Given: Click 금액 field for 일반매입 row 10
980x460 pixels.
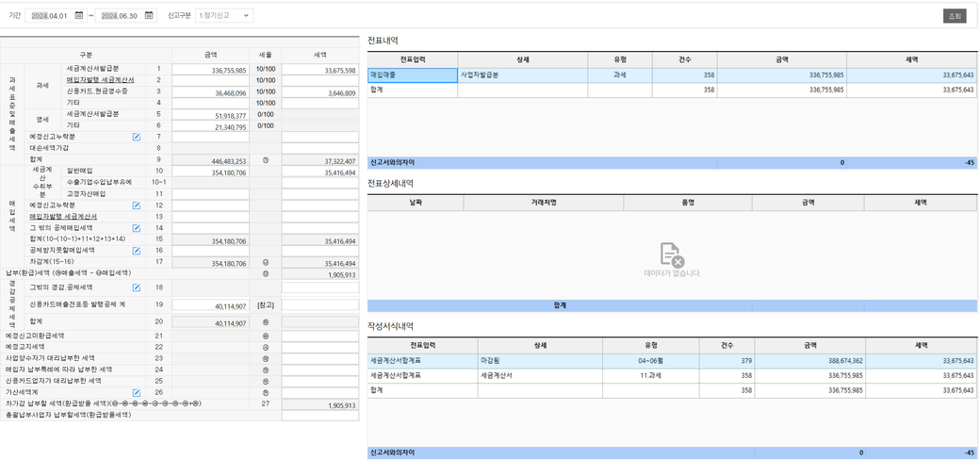Looking at the screenshot, I should (210, 172).
